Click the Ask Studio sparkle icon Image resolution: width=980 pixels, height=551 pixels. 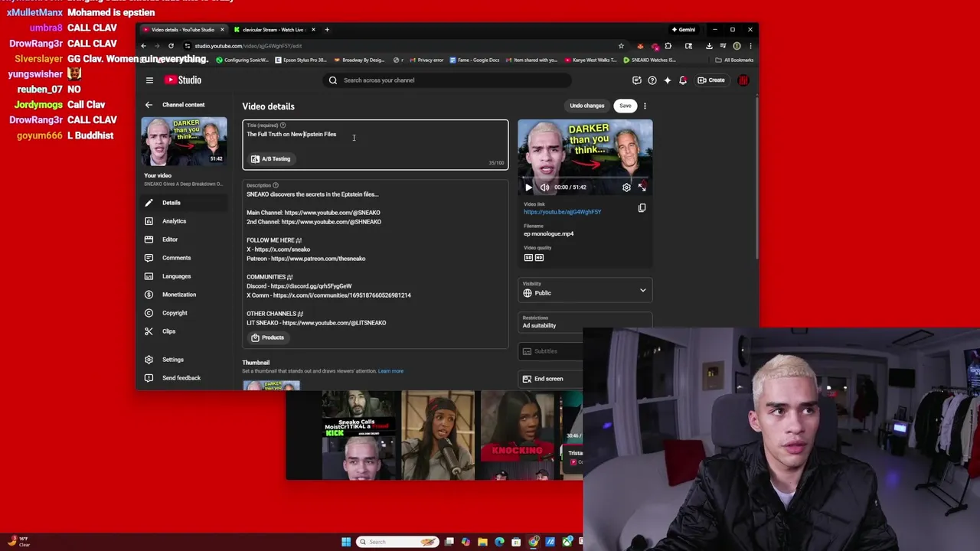coord(668,80)
